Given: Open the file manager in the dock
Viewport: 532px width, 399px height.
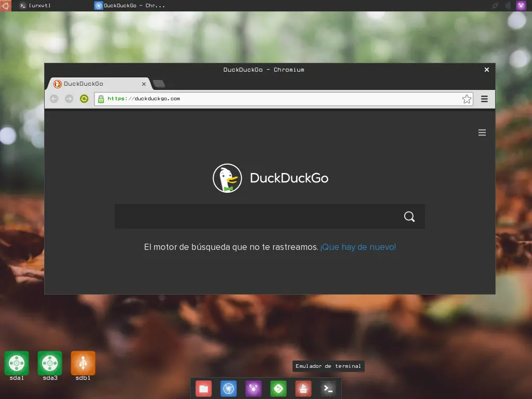Looking at the screenshot, I should click(x=204, y=389).
